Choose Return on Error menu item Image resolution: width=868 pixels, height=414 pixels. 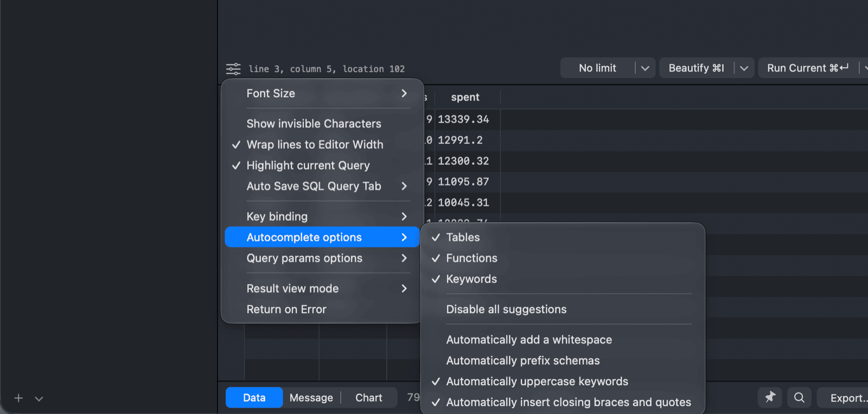(322, 309)
